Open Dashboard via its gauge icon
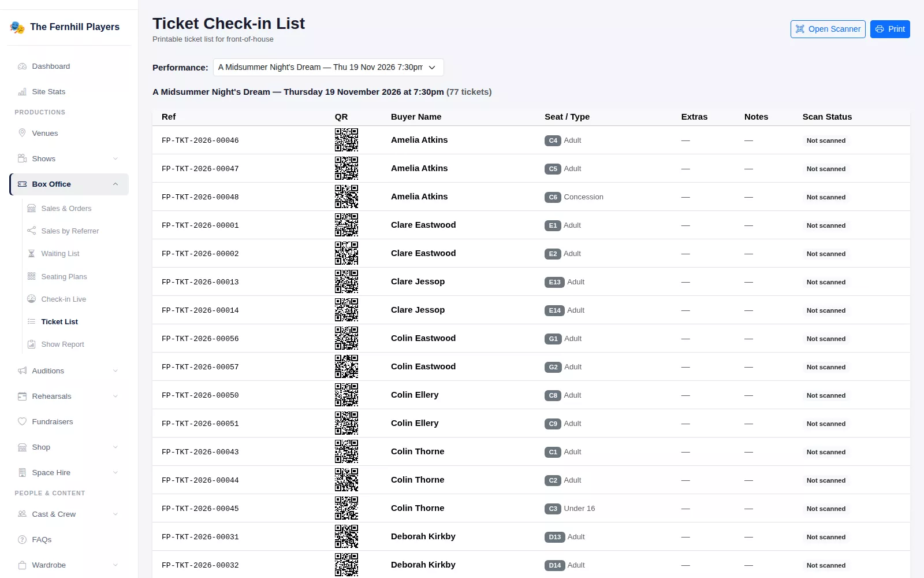This screenshot has width=924, height=578. (22, 66)
